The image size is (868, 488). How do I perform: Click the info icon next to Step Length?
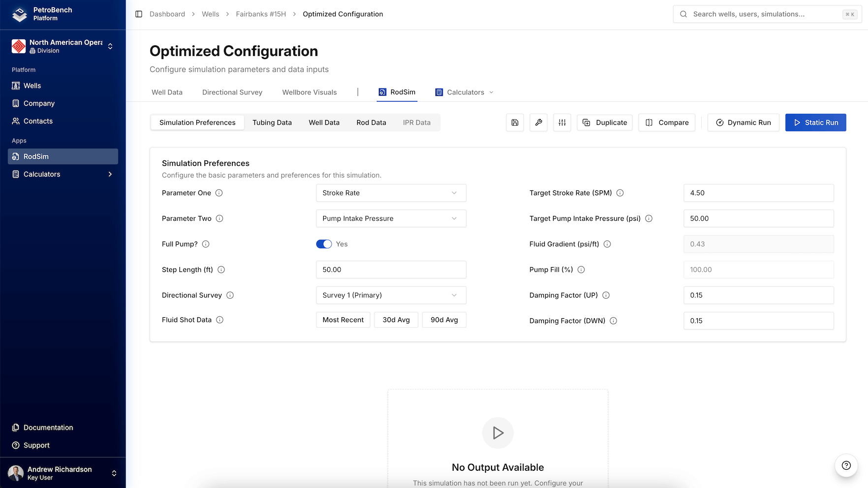point(221,270)
